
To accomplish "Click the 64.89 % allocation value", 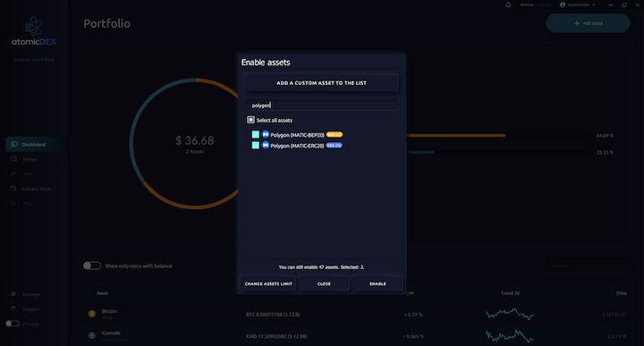I will 605,135.
